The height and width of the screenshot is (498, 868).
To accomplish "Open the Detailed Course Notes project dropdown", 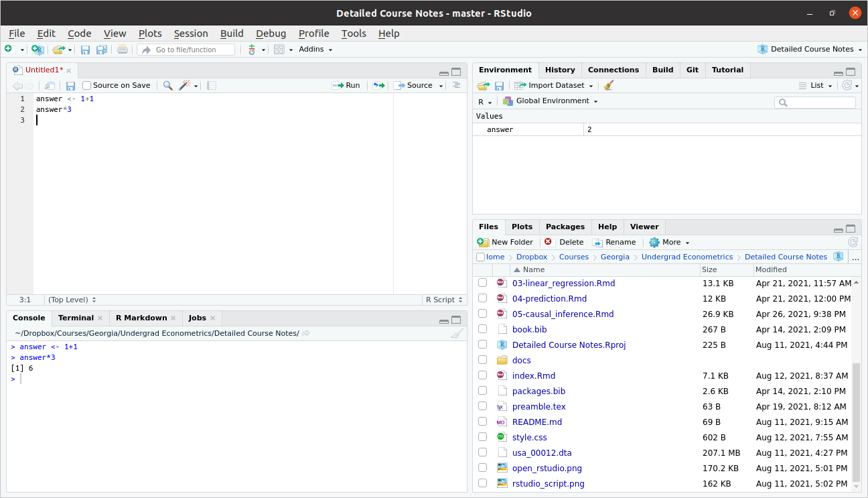I will (x=810, y=49).
